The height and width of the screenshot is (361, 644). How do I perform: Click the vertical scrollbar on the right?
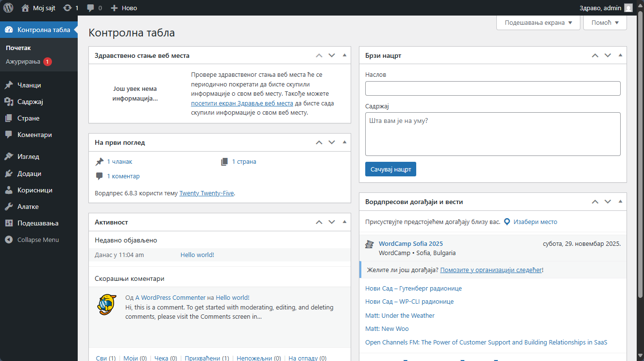(x=640, y=146)
